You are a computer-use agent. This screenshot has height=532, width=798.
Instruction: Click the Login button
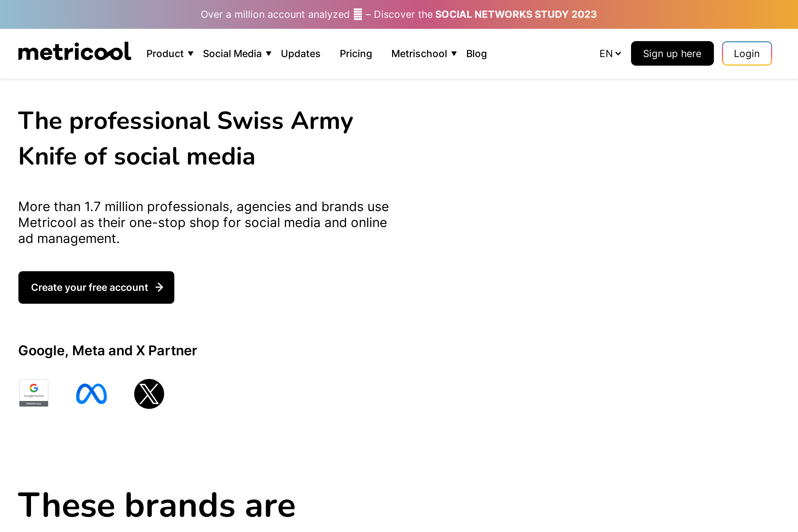pos(746,54)
